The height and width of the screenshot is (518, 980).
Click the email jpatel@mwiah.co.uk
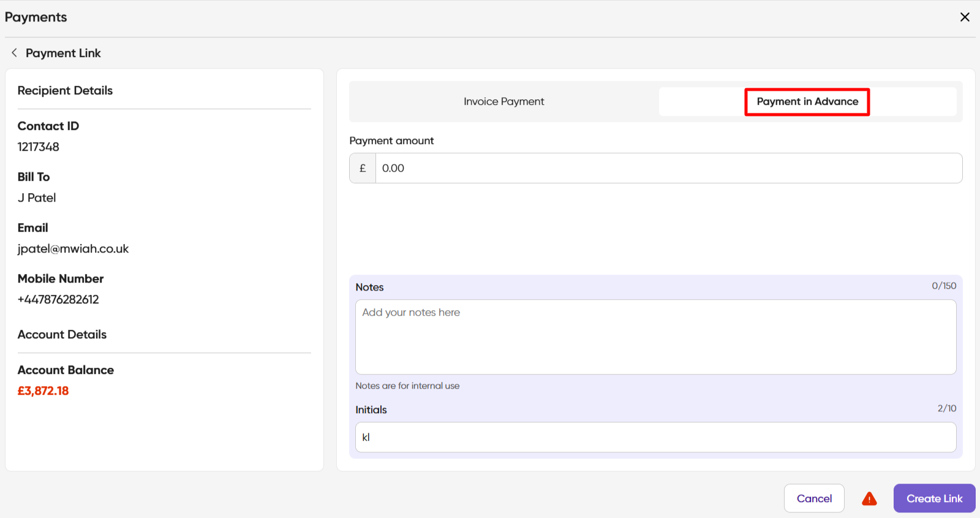[73, 249]
